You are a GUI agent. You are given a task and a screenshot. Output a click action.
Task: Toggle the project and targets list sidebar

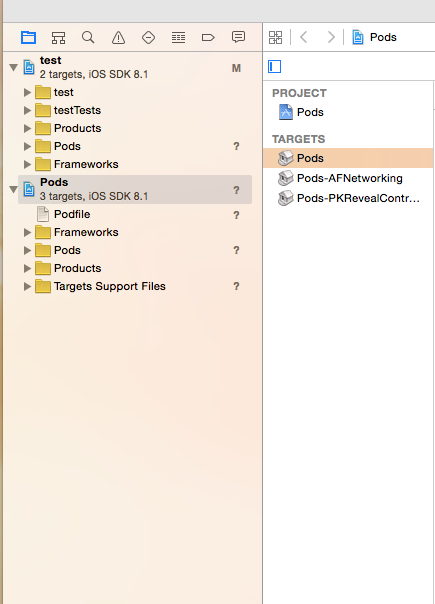tap(274, 66)
